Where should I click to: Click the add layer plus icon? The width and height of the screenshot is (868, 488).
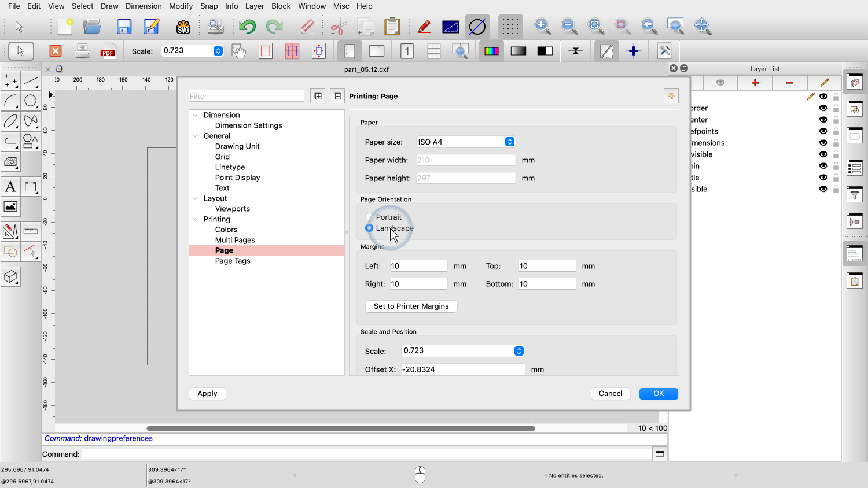755,83
